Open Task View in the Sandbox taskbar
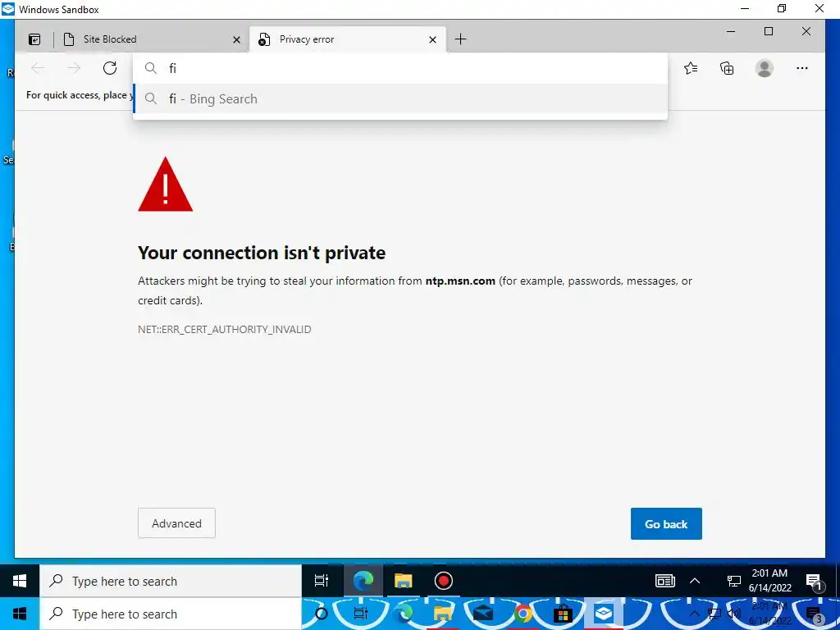This screenshot has width=840, height=630. point(322,582)
